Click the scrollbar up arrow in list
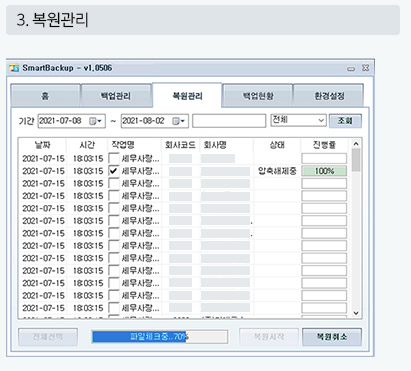Image resolution: width=411 pixels, height=371 pixels. [x=356, y=144]
